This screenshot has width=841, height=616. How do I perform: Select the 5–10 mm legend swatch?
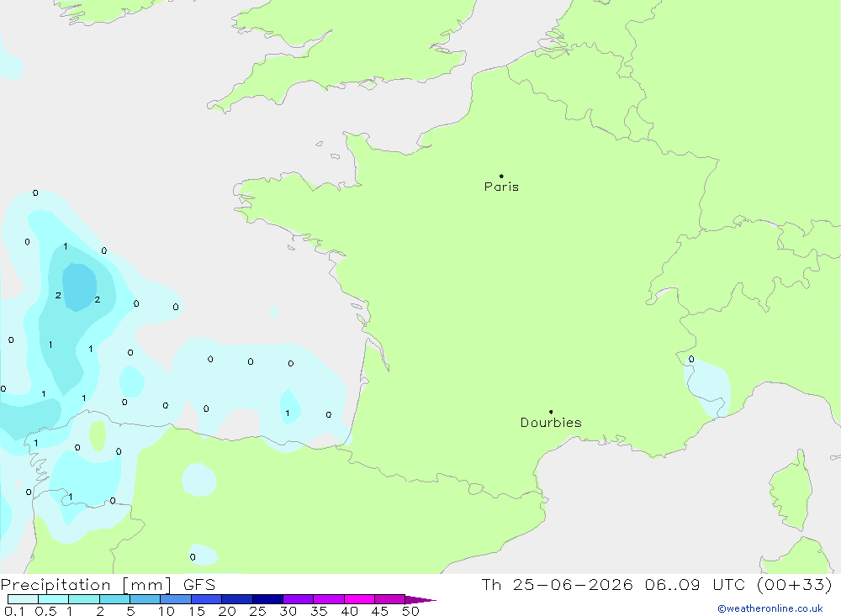[x=145, y=599]
